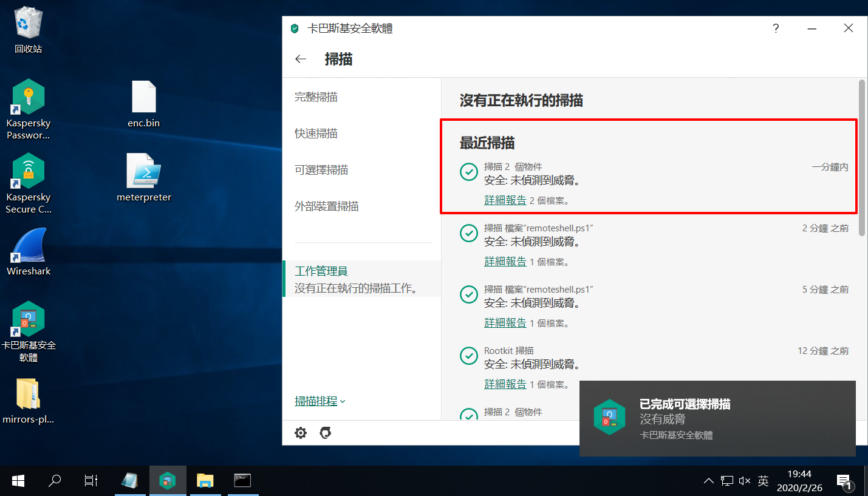This screenshot has height=496, width=868.
Task: Click the help question mark icon
Action: coord(776,29)
